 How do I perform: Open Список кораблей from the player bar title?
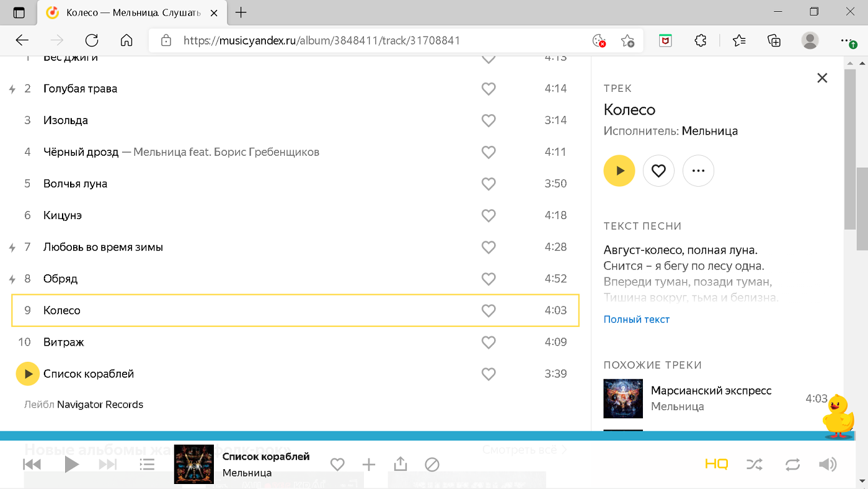tap(266, 457)
